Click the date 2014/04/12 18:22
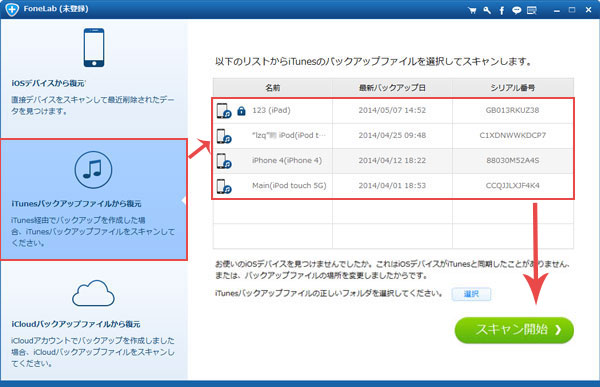 [x=392, y=160]
